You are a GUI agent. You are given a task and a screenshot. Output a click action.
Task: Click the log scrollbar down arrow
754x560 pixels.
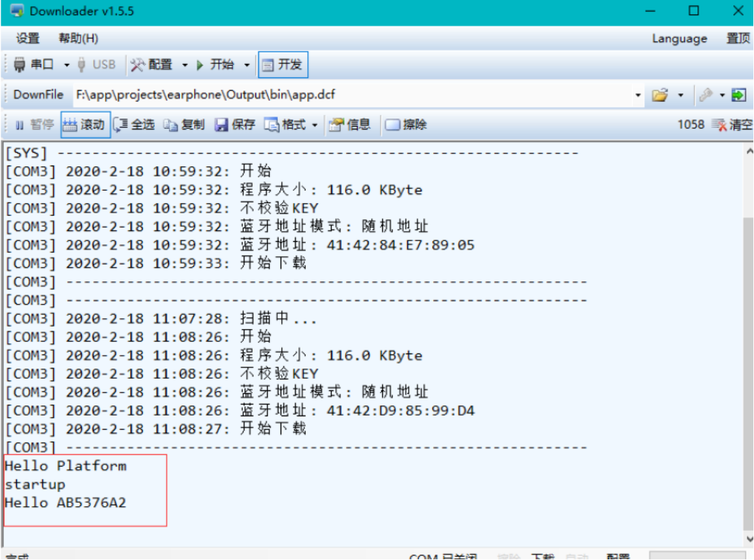749,538
